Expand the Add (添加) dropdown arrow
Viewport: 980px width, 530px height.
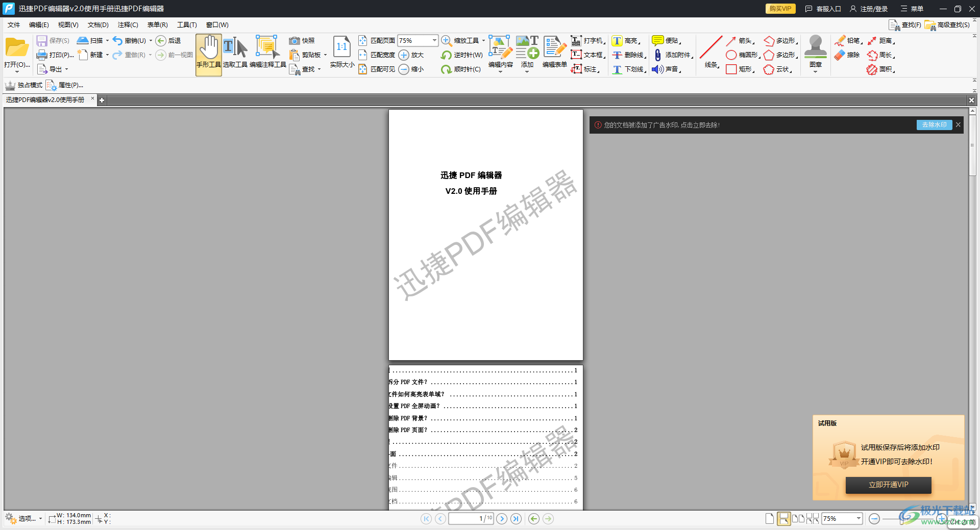[527, 72]
